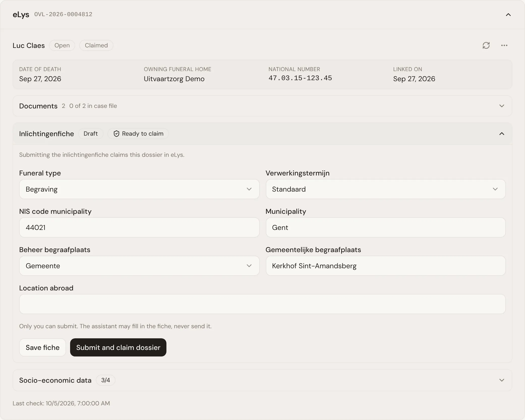Click the empty Location abroad field
Image resolution: width=525 pixels, height=420 pixels.
262,304
